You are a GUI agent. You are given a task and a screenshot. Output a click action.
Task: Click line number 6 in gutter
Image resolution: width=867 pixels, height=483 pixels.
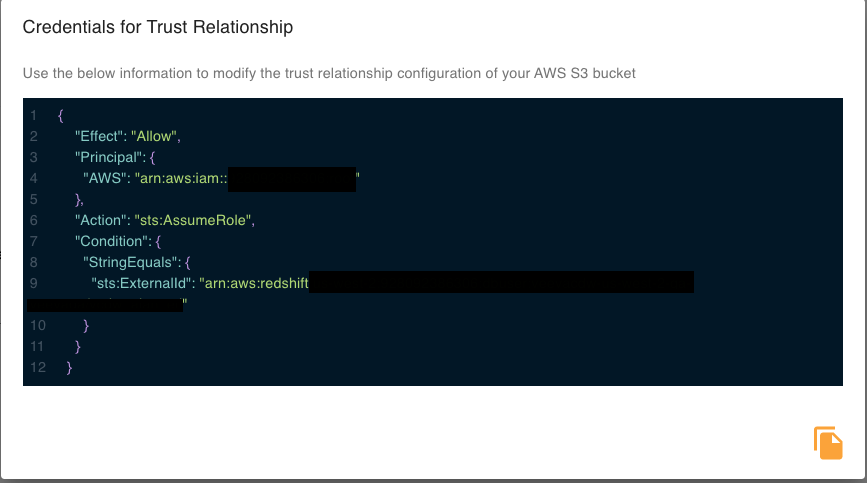(x=34, y=220)
